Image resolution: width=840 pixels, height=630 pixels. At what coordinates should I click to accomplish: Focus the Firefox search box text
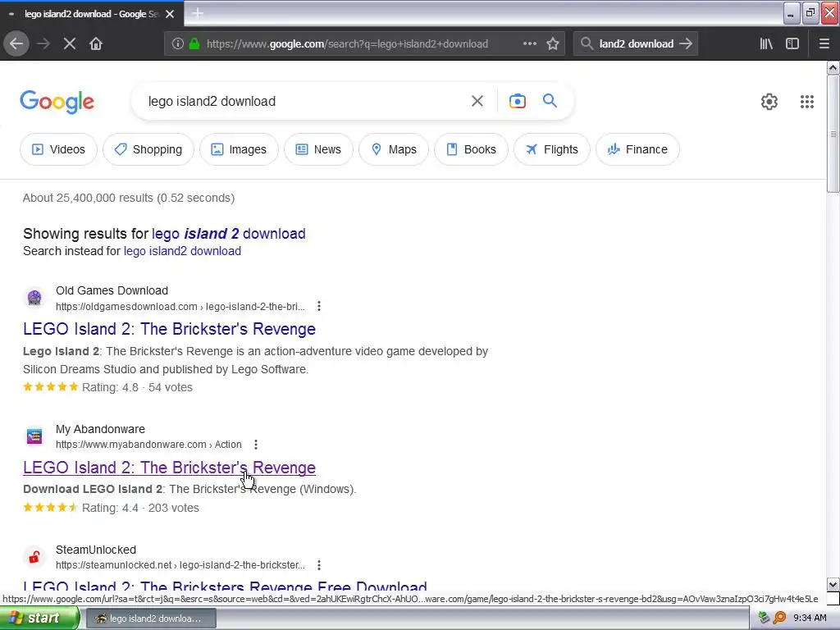tap(636, 44)
